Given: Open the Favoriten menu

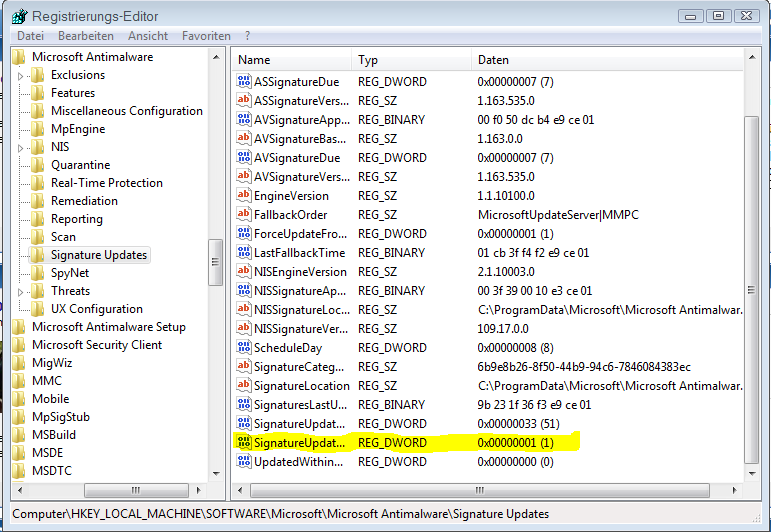Looking at the screenshot, I should [x=206, y=36].
